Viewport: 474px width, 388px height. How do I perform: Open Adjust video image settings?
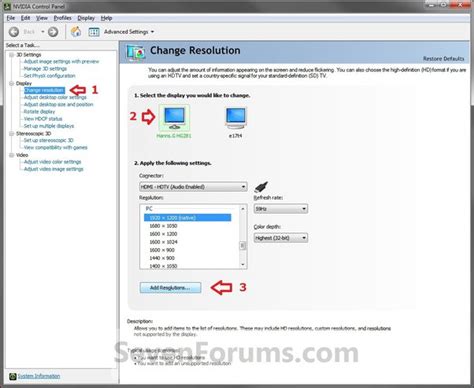54,169
